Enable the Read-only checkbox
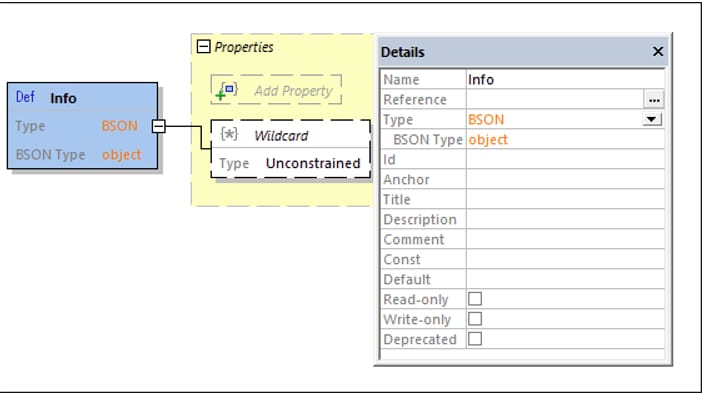 475,299
